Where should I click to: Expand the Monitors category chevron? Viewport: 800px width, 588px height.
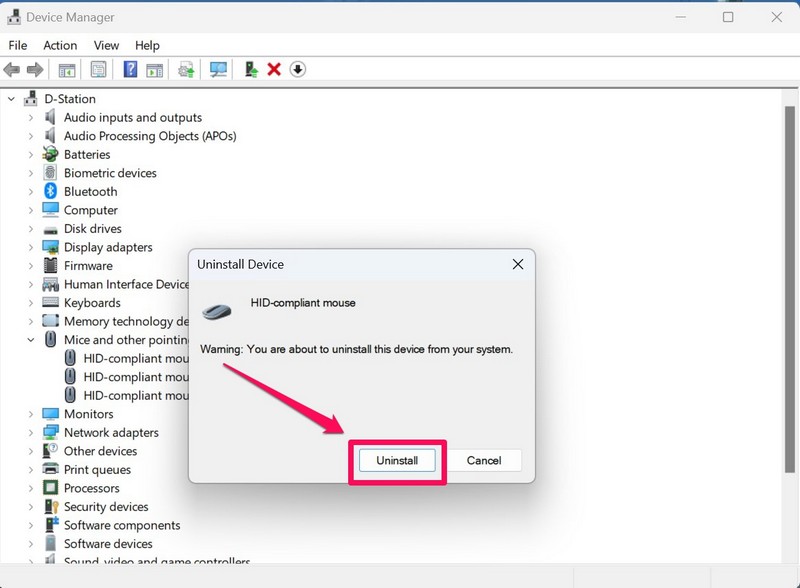point(31,414)
